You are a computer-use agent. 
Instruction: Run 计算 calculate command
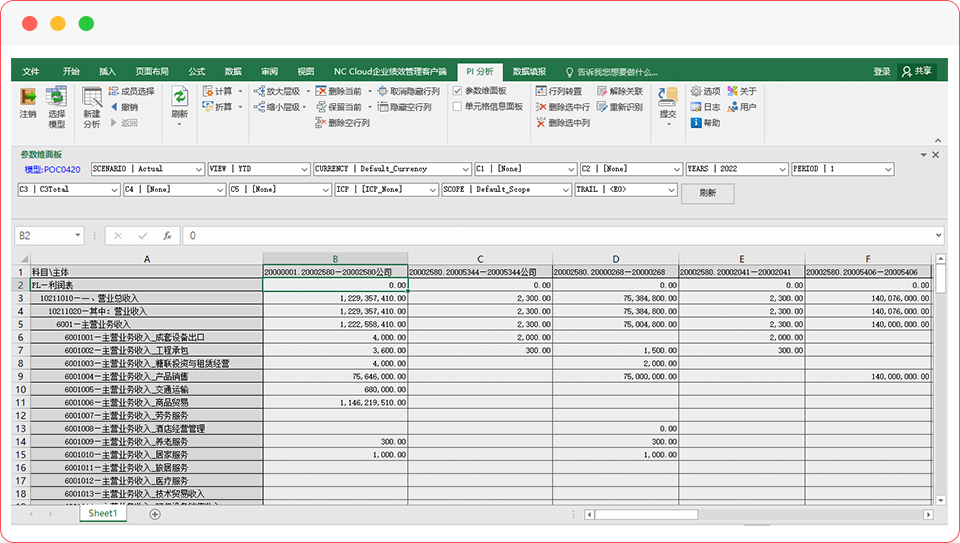[218, 91]
